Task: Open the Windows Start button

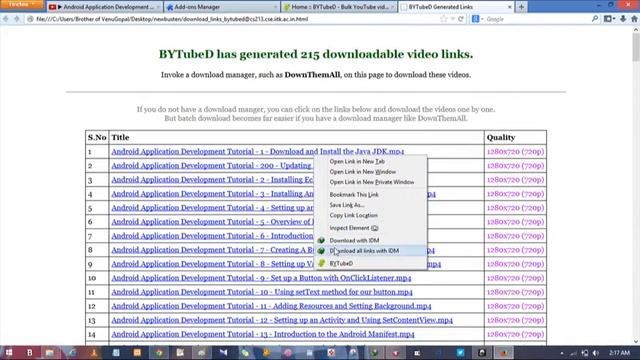Action: point(9,352)
